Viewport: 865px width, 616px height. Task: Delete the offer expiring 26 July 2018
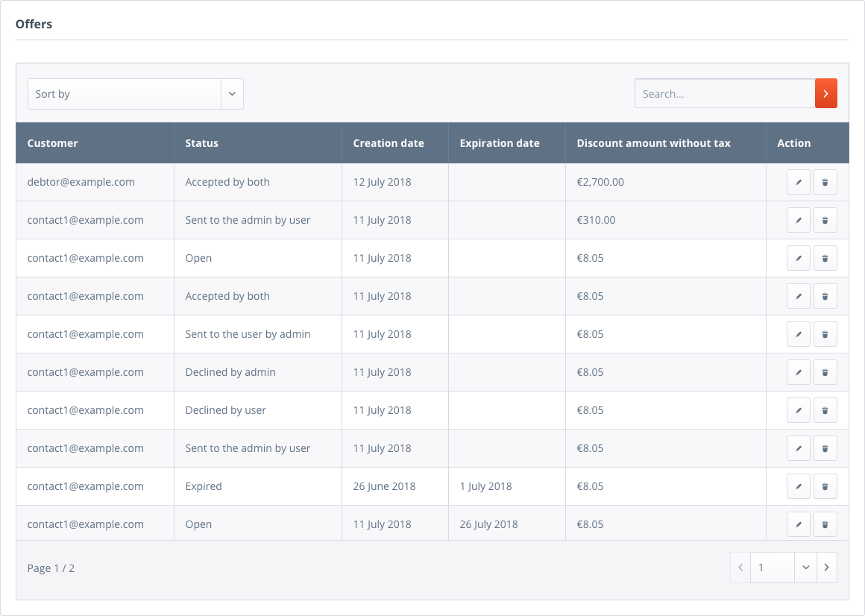click(825, 524)
